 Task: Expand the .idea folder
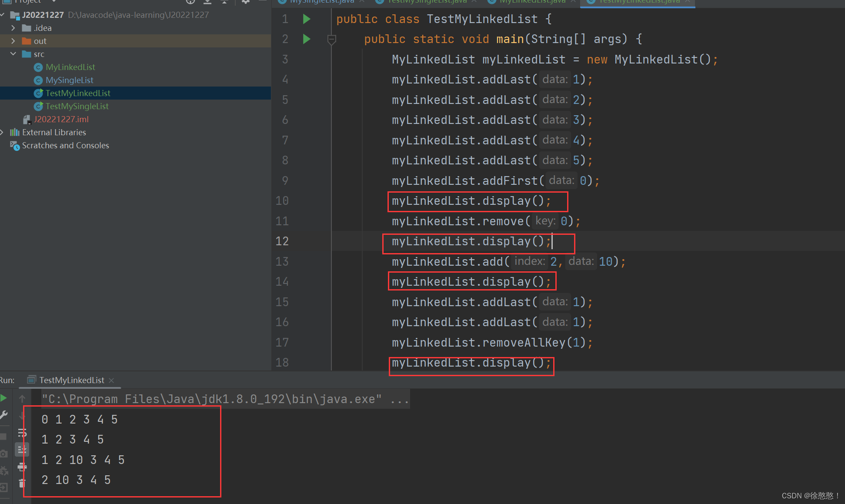tap(13, 28)
